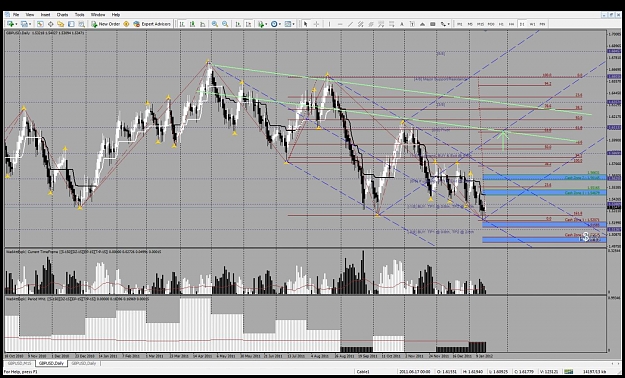
Task: Open the Help menu
Action: (116, 15)
